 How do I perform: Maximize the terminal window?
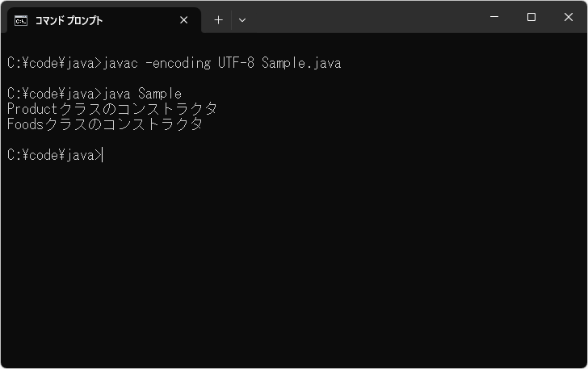[531, 17]
